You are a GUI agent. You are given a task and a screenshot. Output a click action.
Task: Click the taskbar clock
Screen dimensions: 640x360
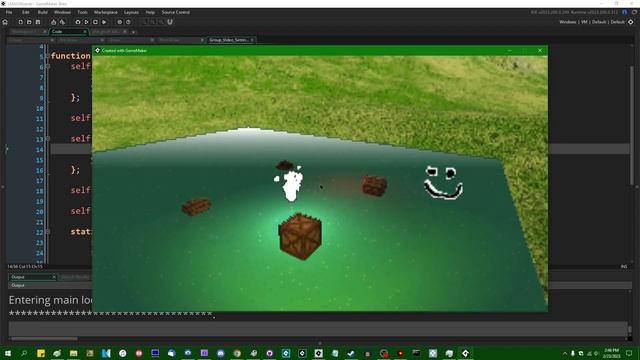pyautogui.click(x=611, y=353)
